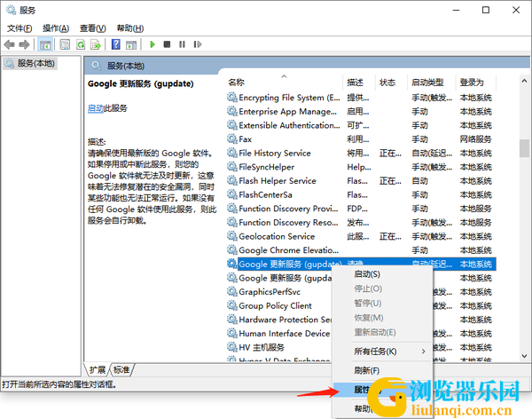Select second Google 更新服务 (gupda row
The height and width of the screenshot is (419, 532).
(x=279, y=278)
